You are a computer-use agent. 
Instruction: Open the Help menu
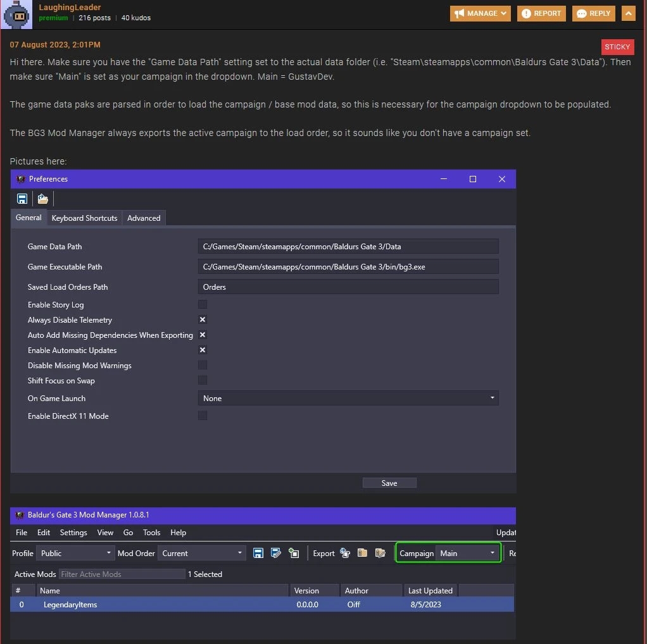click(179, 532)
